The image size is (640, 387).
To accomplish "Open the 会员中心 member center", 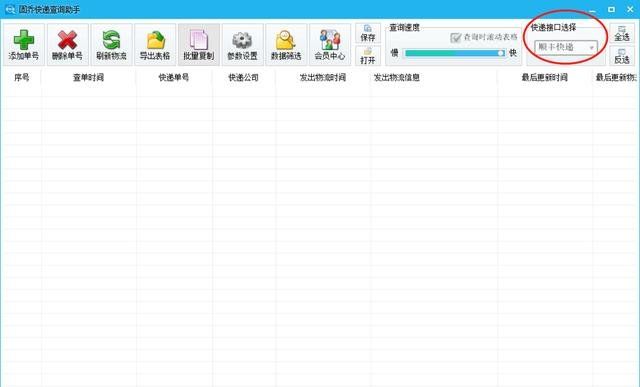I will click(x=330, y=44).
